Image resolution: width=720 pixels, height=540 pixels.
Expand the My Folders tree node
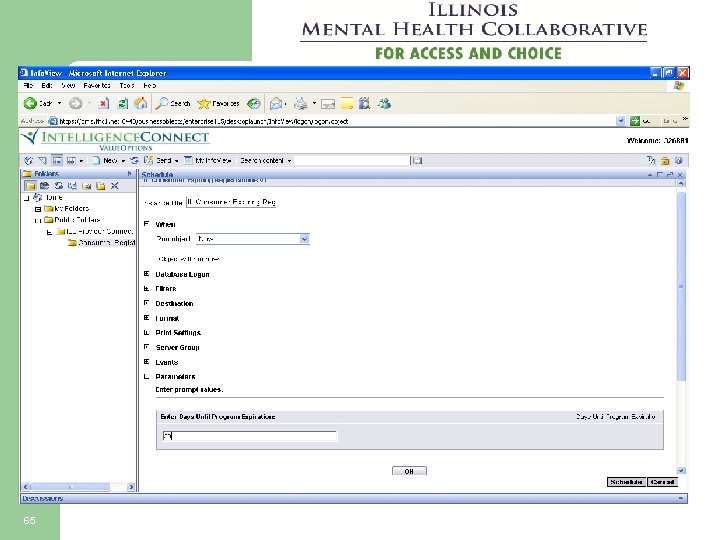pyautogui.click(x=38, y=209)
